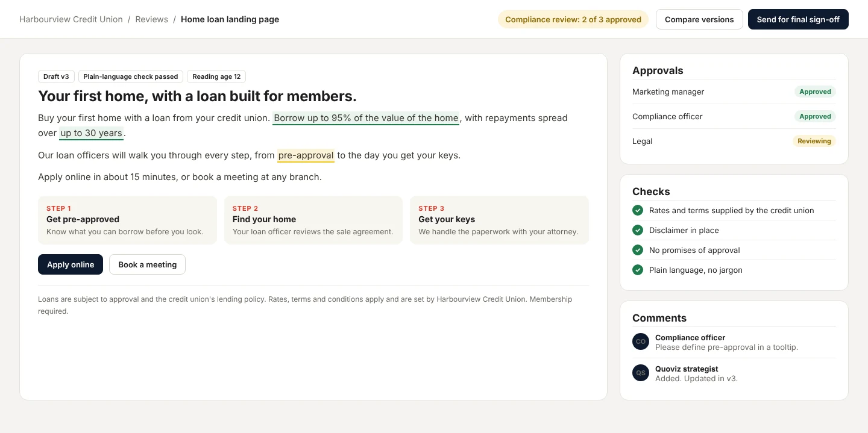Click the Compliance officer Approved status
Screen dimensions: 868x433
pos(815,116)
